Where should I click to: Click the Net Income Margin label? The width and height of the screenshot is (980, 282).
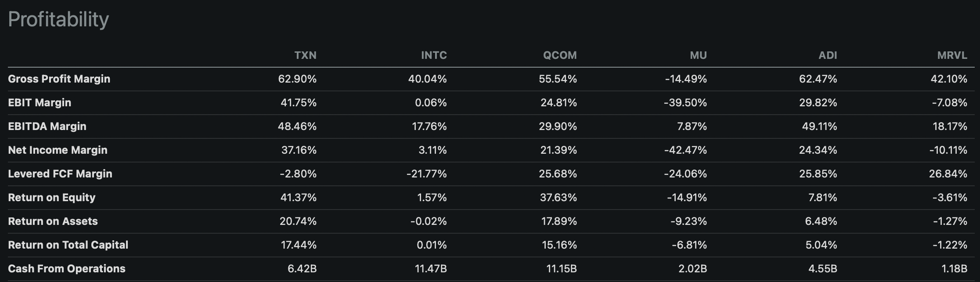(x=58, y=150)
